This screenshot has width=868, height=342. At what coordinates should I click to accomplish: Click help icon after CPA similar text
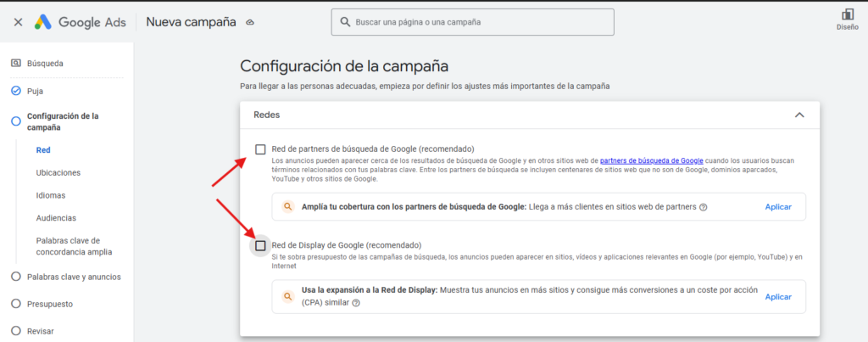[x=356, y=303]
